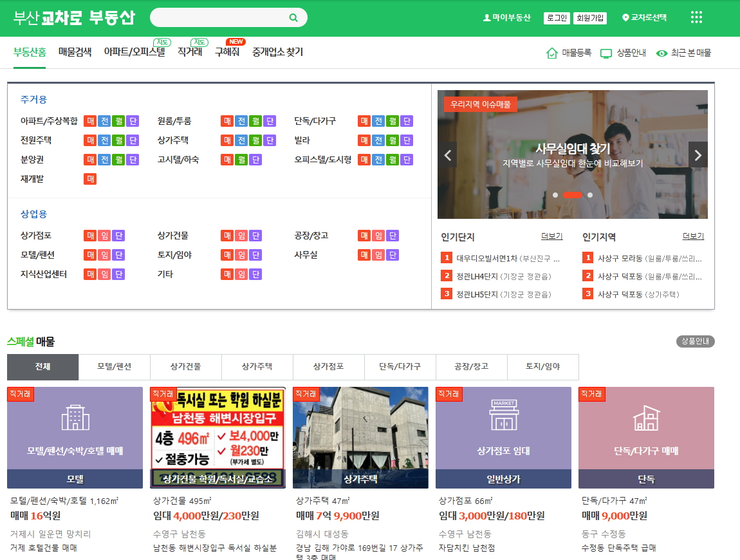Open 대우디오빌서면1차 popular complex

[x=507, y=258]
